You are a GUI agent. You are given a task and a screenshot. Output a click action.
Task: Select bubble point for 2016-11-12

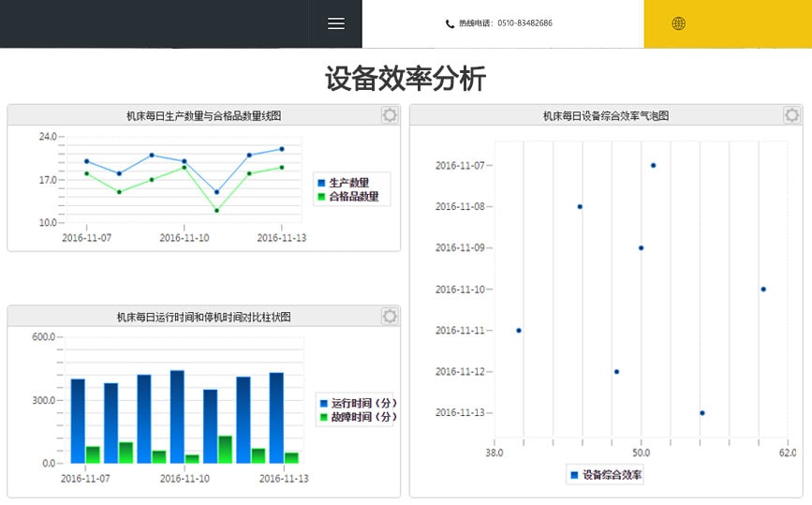(616, 372)
